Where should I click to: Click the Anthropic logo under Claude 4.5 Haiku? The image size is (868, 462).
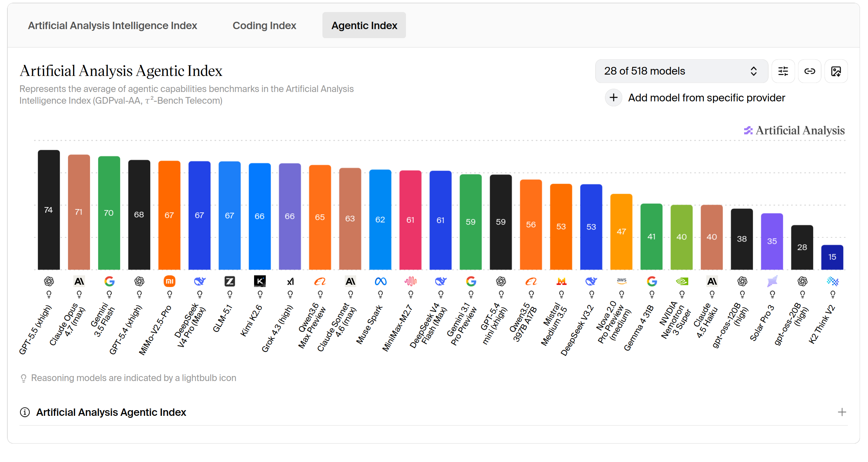coord(712,281)
